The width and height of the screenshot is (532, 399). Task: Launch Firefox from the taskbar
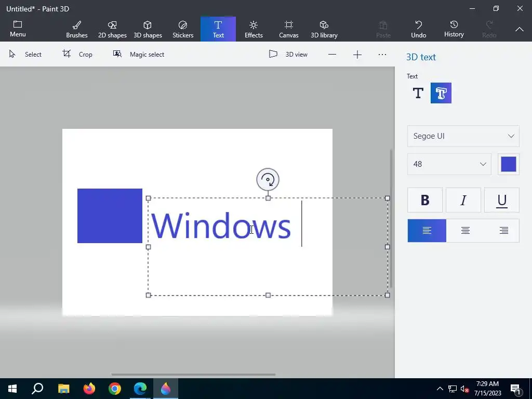pyautogui.click(x=89, y=389)
